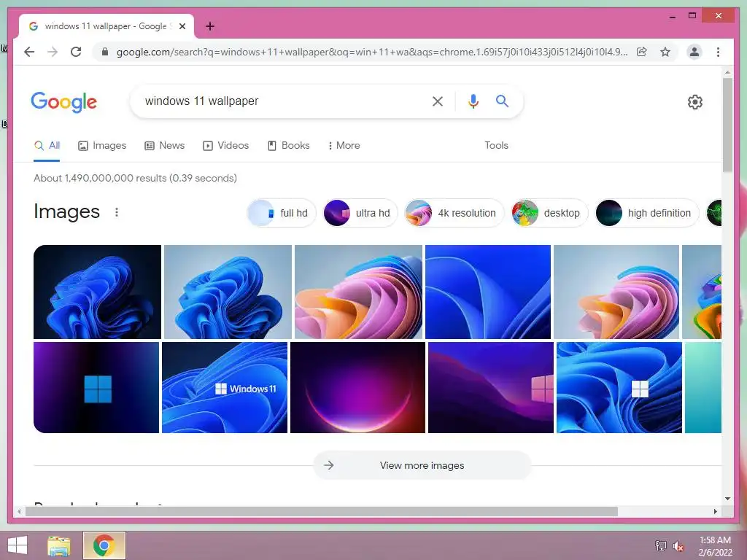
Task: Click horizontal scrollbar left arrow
Action: [x=19, y=511]
